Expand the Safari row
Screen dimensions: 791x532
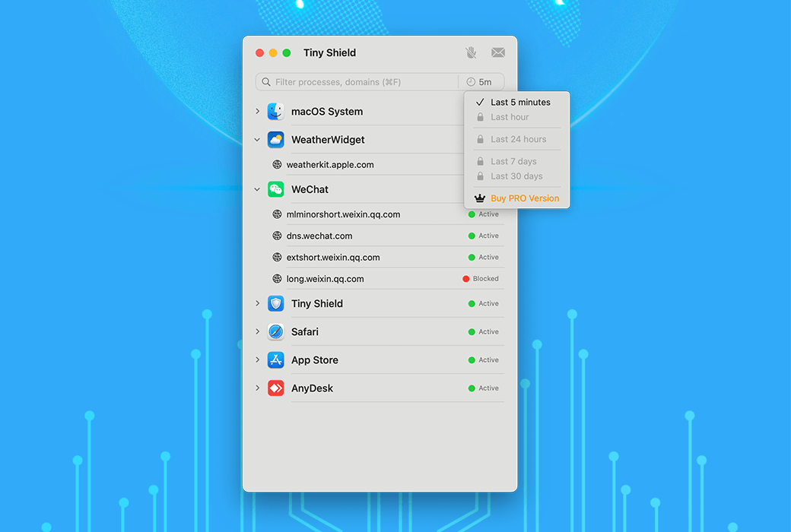(x=257, y=332)
